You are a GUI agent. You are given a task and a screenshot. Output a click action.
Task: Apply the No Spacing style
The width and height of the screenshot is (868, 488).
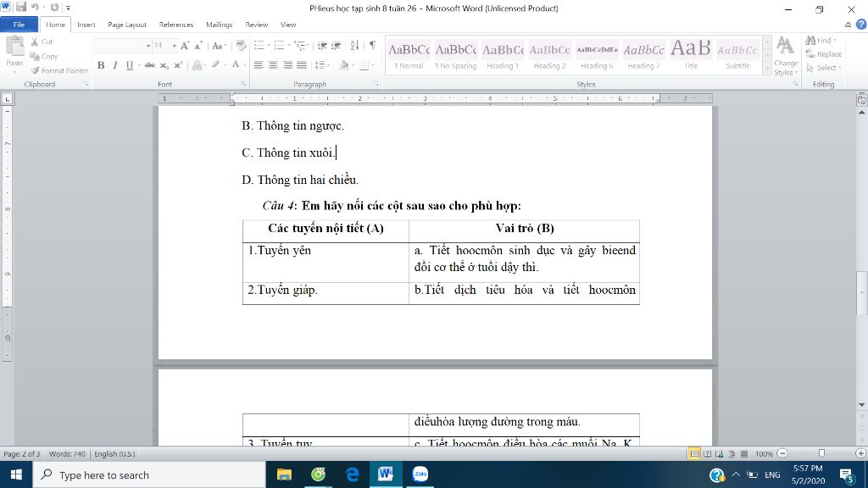455,55
